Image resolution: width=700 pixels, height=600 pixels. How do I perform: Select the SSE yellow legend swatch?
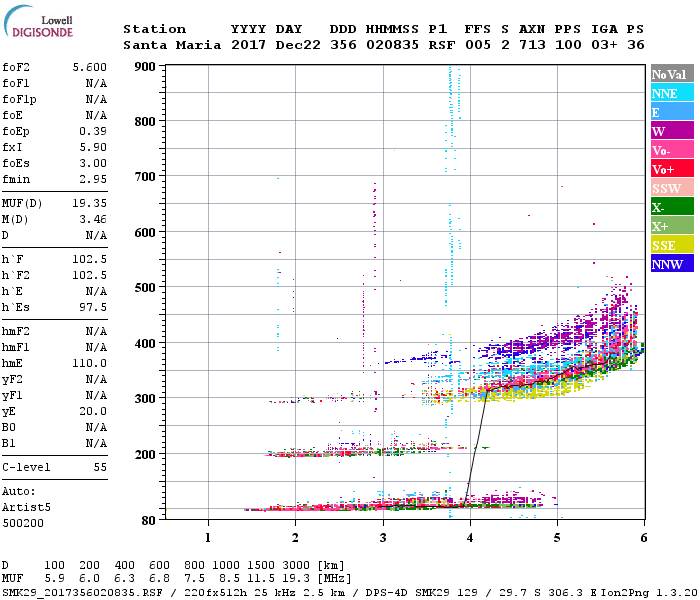[672, 245]
